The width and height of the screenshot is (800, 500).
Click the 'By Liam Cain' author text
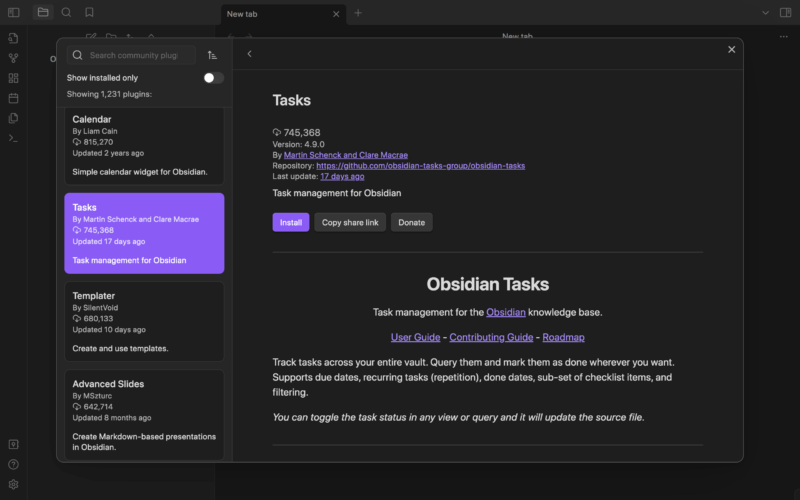tap(95, 131)
